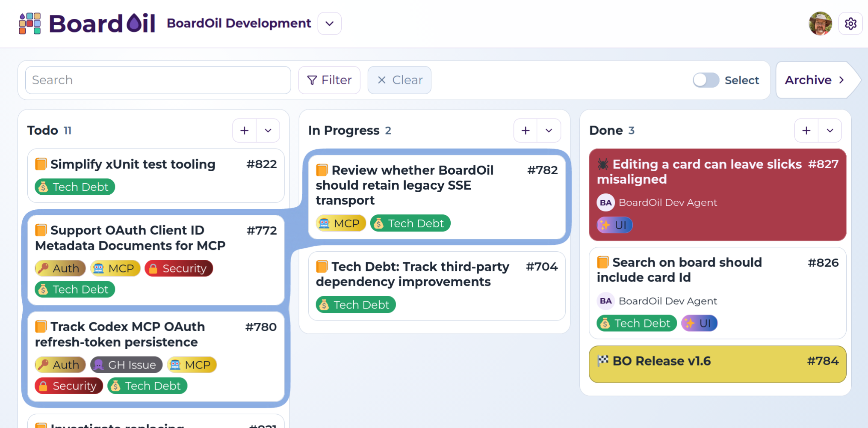
Task: Click checkered flag icon on BO Release card
Action: (603, 360)
